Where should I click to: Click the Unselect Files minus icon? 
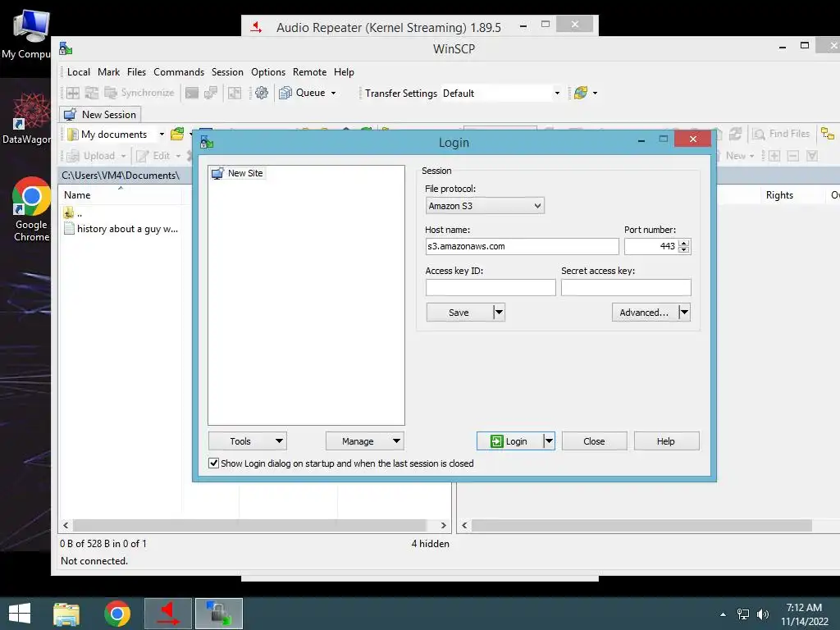[x=793, y=156]
